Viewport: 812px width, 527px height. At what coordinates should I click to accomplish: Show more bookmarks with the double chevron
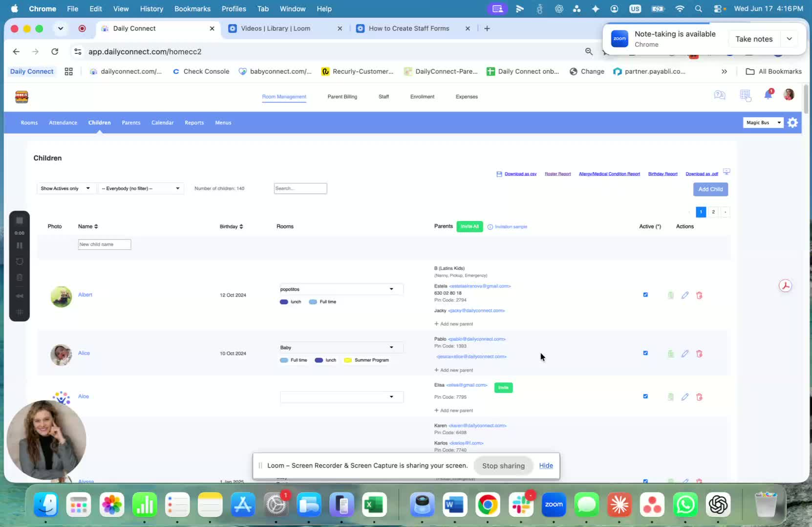point(724,71)
